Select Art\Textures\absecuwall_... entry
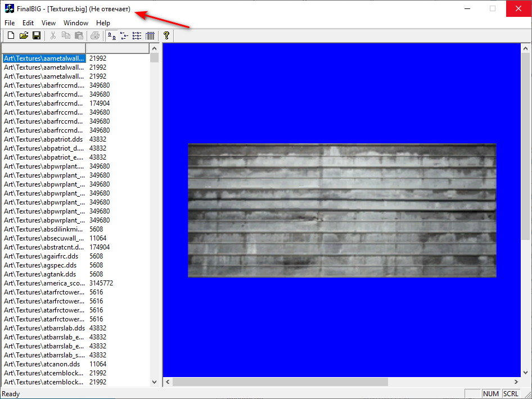The height and width of the screenshot is (399, 532). coord(44,238)
